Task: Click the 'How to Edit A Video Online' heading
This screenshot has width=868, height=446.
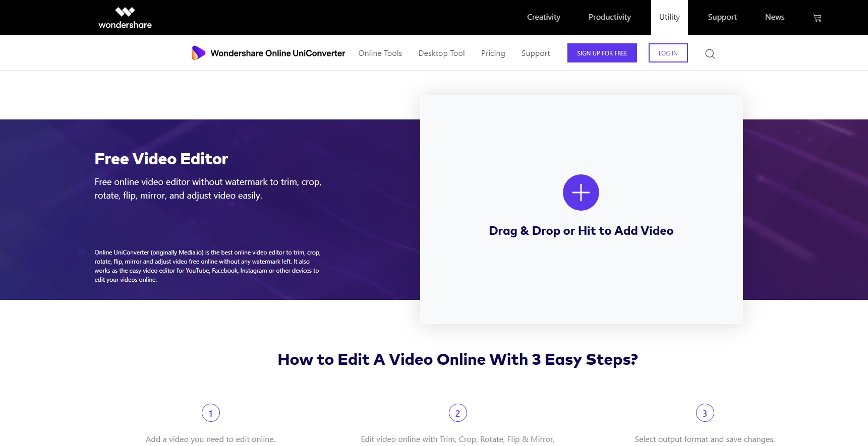Action: 457,359
